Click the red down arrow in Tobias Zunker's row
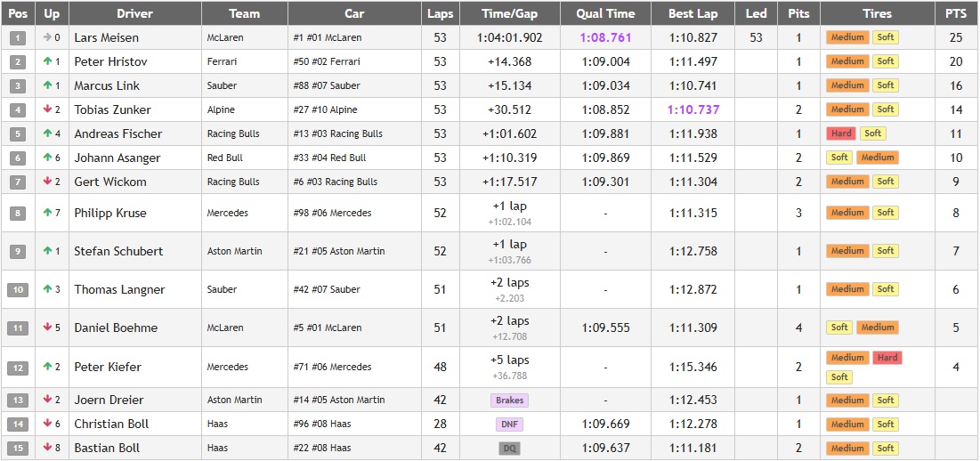The width and height of the screenshot is (980, 461). click(47, 109)
